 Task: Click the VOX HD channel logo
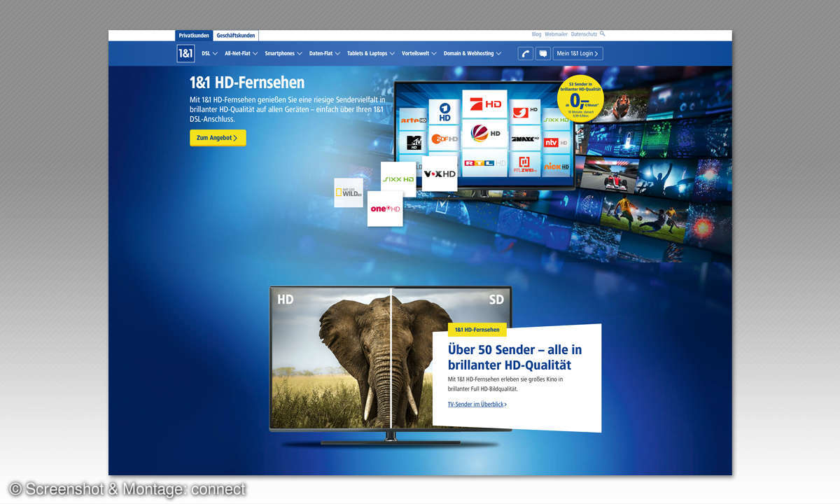(440, 174)
